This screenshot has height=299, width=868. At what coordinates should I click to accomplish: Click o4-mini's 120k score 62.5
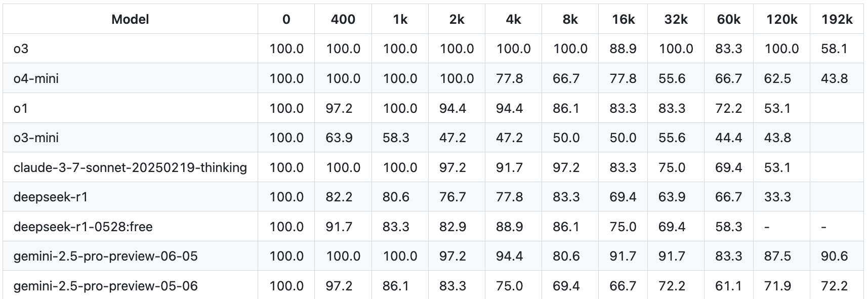click(x=777, y=78)
